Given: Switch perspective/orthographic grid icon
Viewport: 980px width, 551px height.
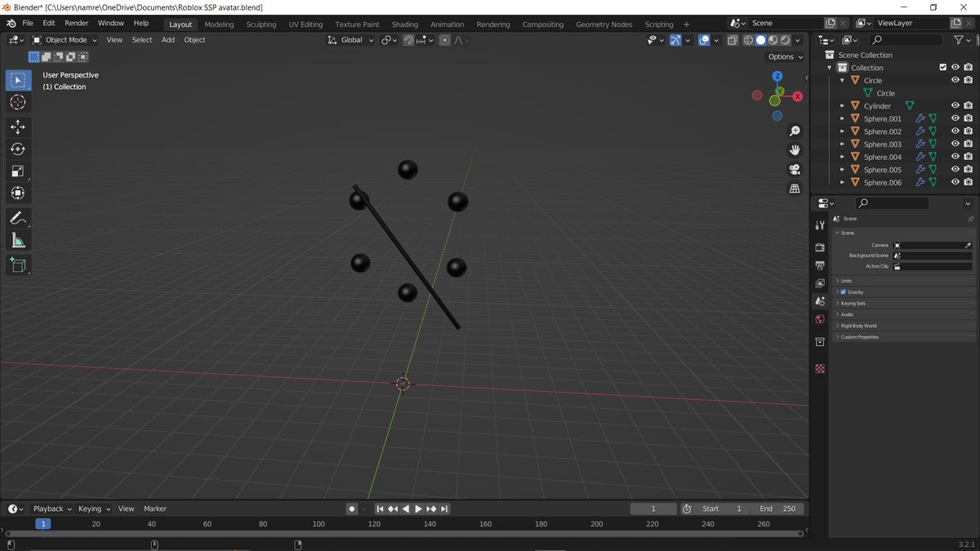Looking at the screenshot, I should [x=795, y=189].
